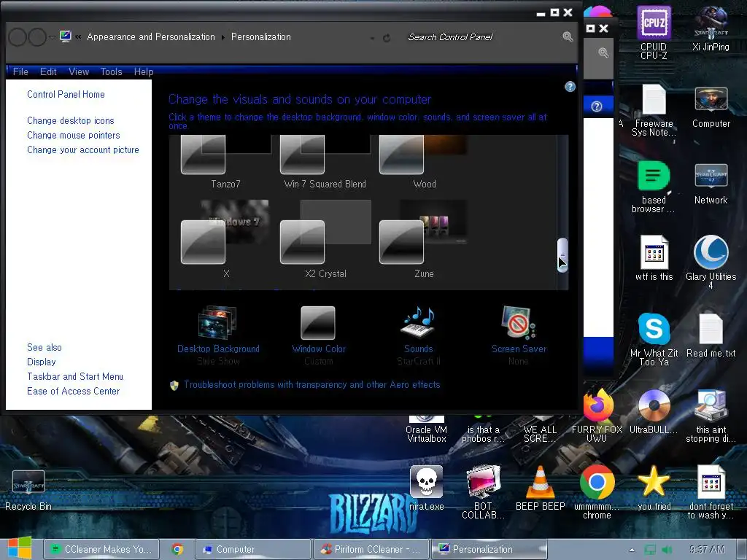The height and width of the screenshot is (560, 747).
Task: Open Read me.txt file icon
Action: pos(711,335)
